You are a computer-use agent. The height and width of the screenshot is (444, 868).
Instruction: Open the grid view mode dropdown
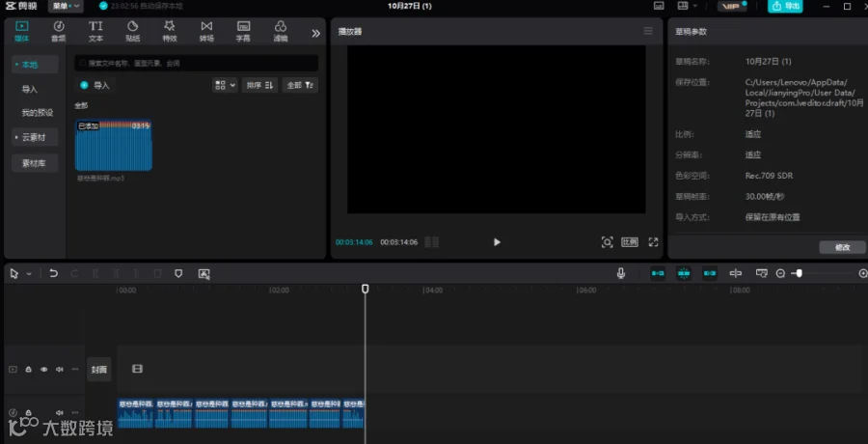pos(225,85)
